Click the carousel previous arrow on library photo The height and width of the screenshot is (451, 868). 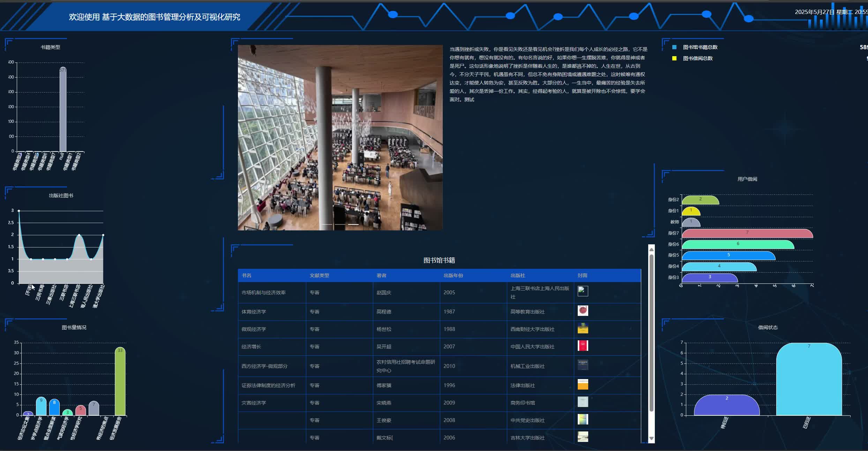coord(249,138)
